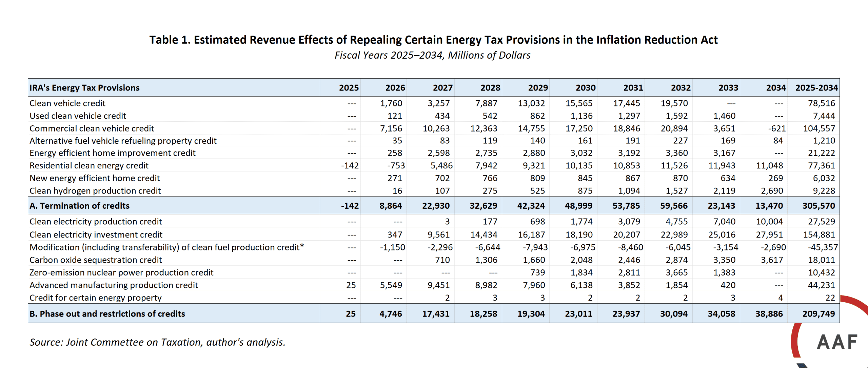Select the 2026 column header
Image resolution: width=868 pixels, height=368 pixels.
pos(395,88)
